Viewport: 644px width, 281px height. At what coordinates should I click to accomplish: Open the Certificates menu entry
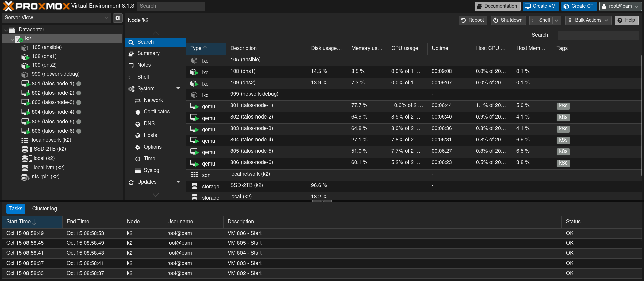[156, 112]
